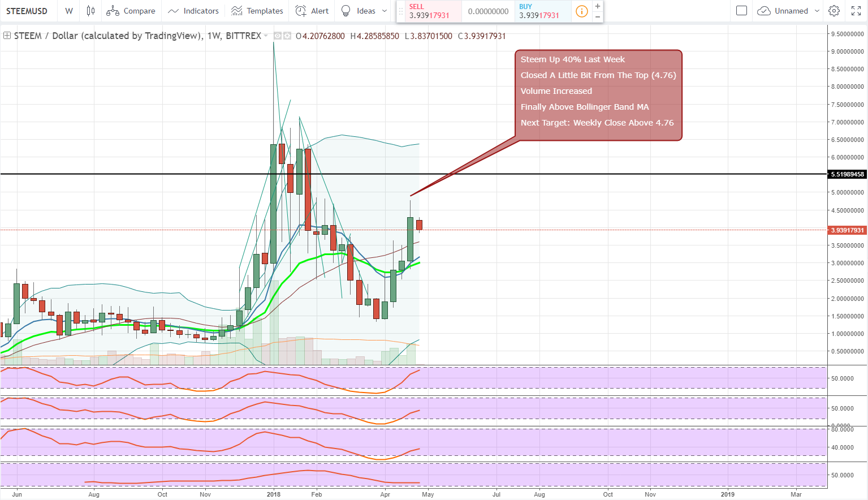
Task: Click the Ideas lightbulb icon
Action: pos(346,11)
